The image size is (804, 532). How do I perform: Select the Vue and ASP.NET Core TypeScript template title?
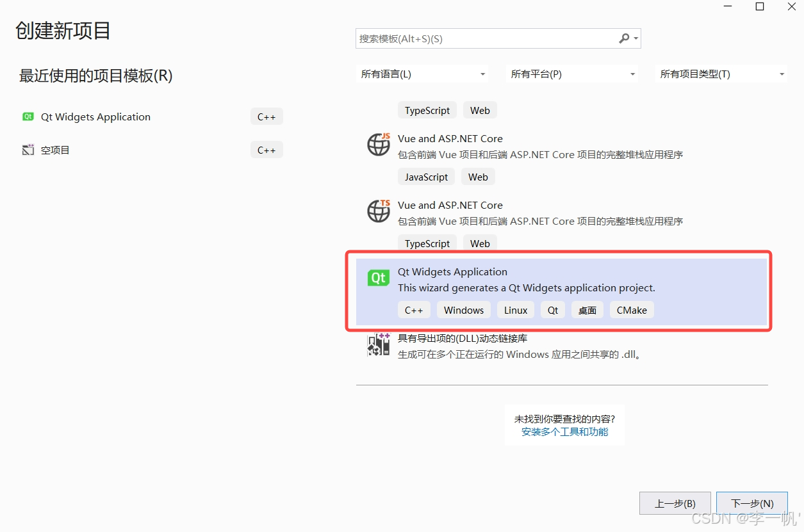(x=450, y=205)
